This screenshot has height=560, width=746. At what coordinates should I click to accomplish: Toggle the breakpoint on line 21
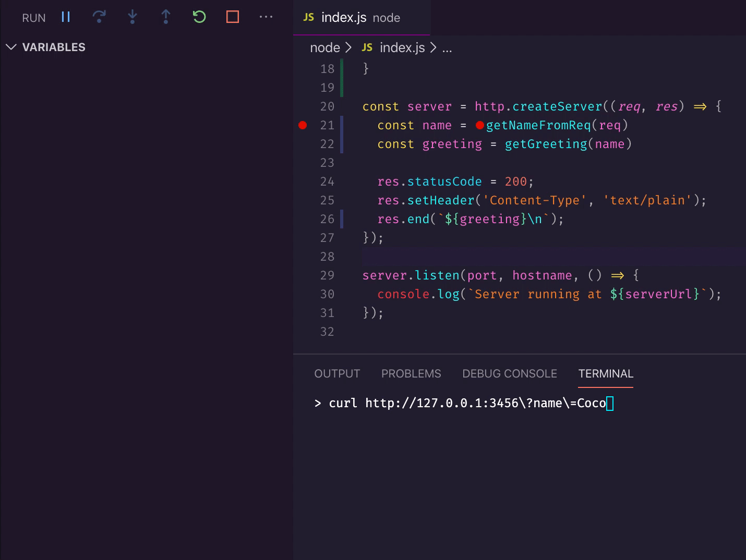[303, 125]
